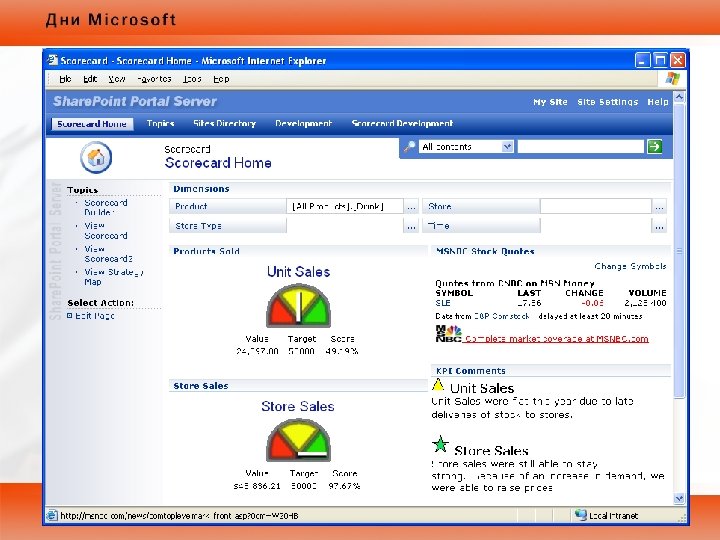Open the Scorecard Builder topic
Image resolution: width=720 pixels, height=540 pixels.
pyautogui.click(x=106, y=208)
